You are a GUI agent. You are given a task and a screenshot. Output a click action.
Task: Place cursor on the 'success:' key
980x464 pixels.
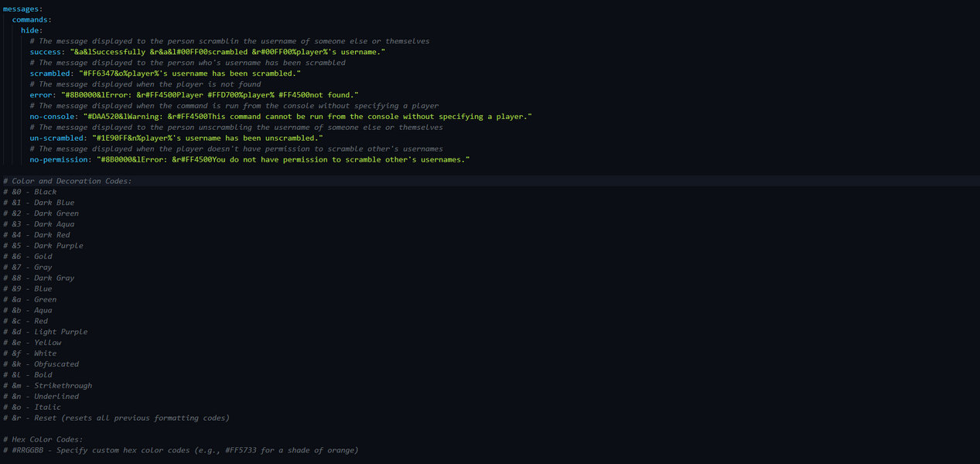[48, 52]
